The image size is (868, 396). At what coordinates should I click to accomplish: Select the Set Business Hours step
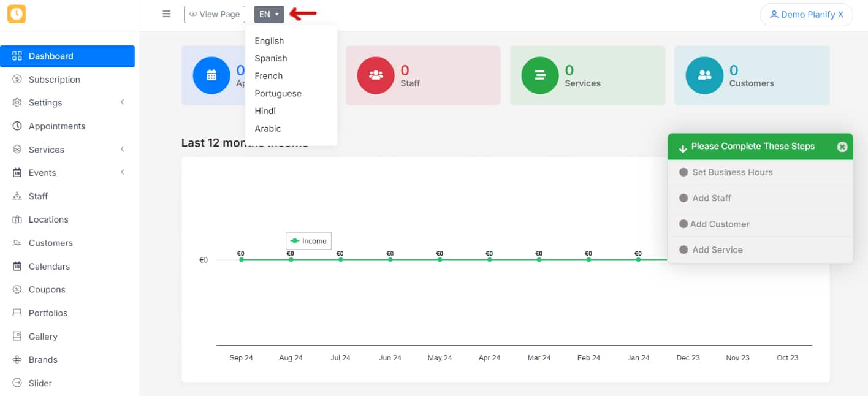click(x=732, y=172)
